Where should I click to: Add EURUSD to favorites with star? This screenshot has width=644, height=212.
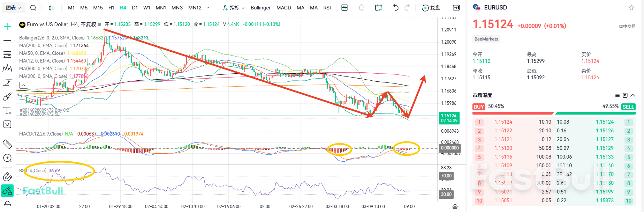[x=631, y=8]
